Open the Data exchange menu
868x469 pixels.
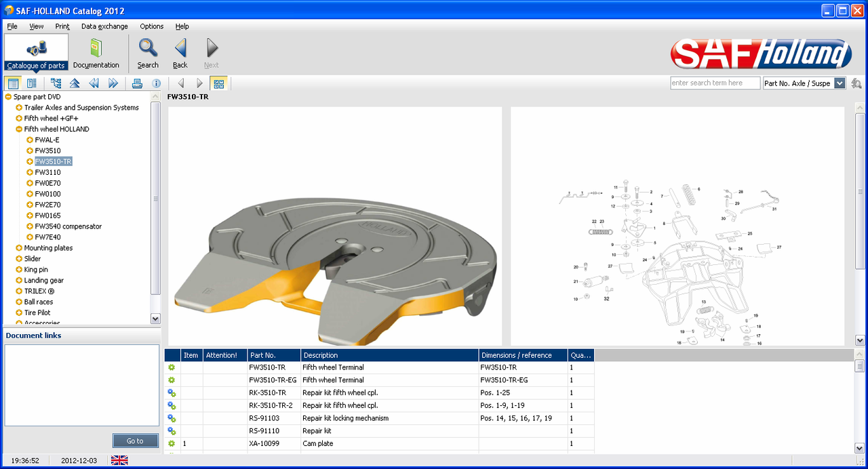click(x=104, y=26)
